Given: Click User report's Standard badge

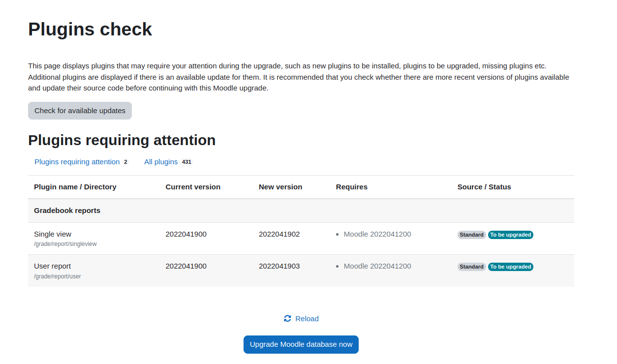Looking at the screenshot, I should pyautogui.click(x=472, y=267).
